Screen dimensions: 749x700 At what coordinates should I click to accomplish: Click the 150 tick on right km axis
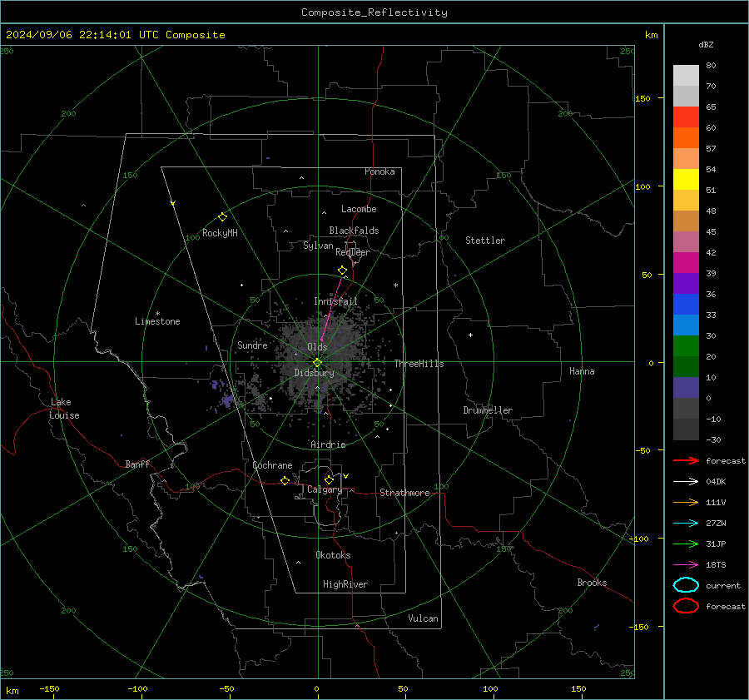click(x=642, y=98)
